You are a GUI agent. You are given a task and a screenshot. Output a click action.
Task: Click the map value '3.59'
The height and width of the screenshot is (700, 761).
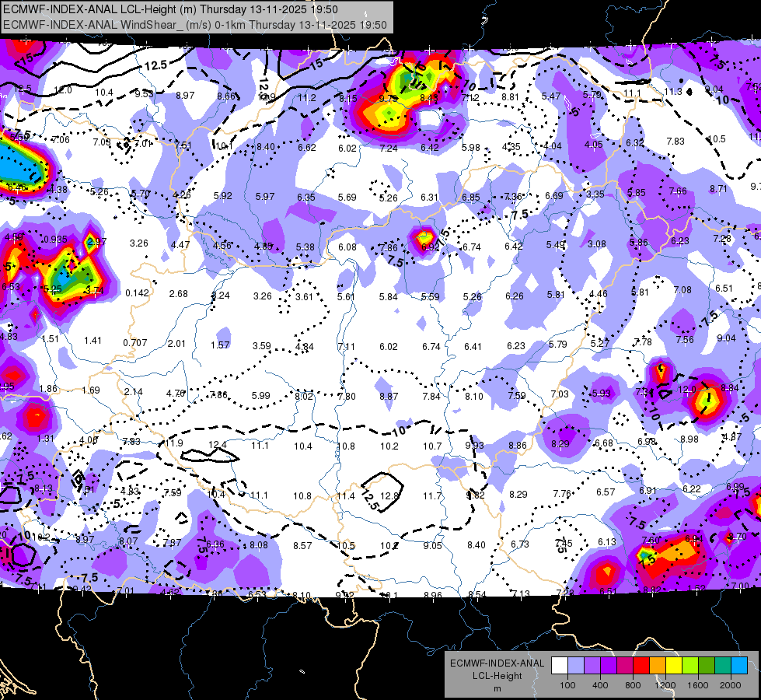262,345
